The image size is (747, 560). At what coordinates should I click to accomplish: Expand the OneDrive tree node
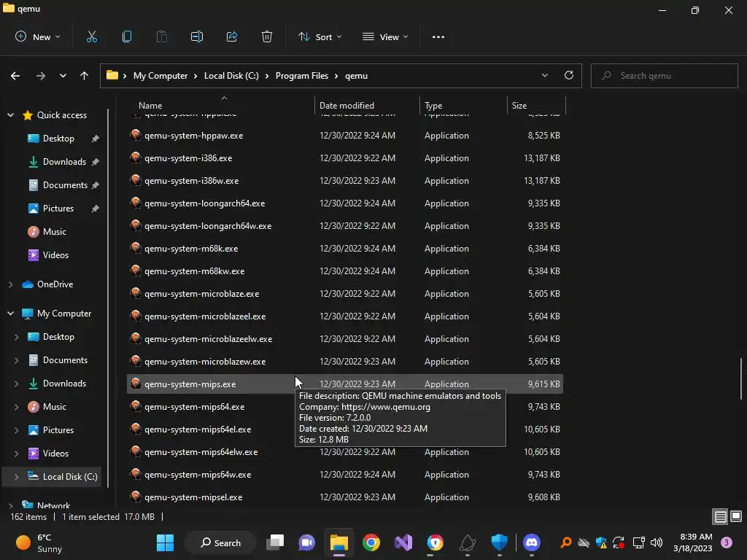coord(10,284)
